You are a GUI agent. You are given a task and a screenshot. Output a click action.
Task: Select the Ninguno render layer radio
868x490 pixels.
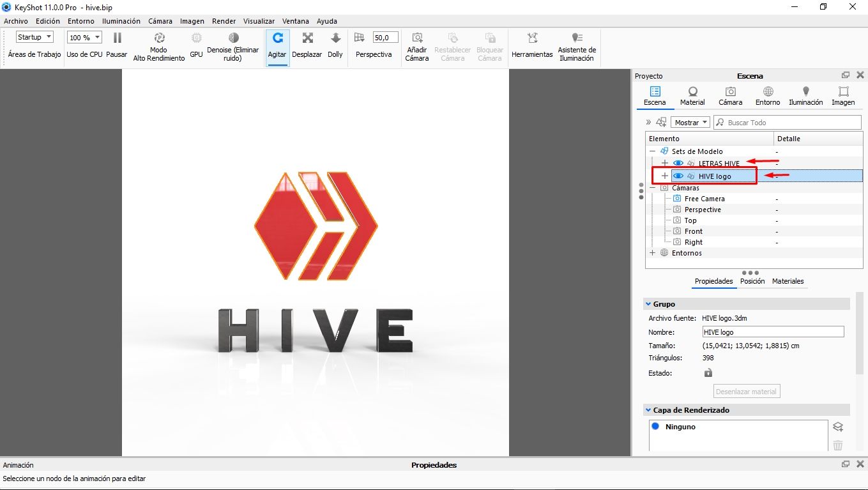655,426
